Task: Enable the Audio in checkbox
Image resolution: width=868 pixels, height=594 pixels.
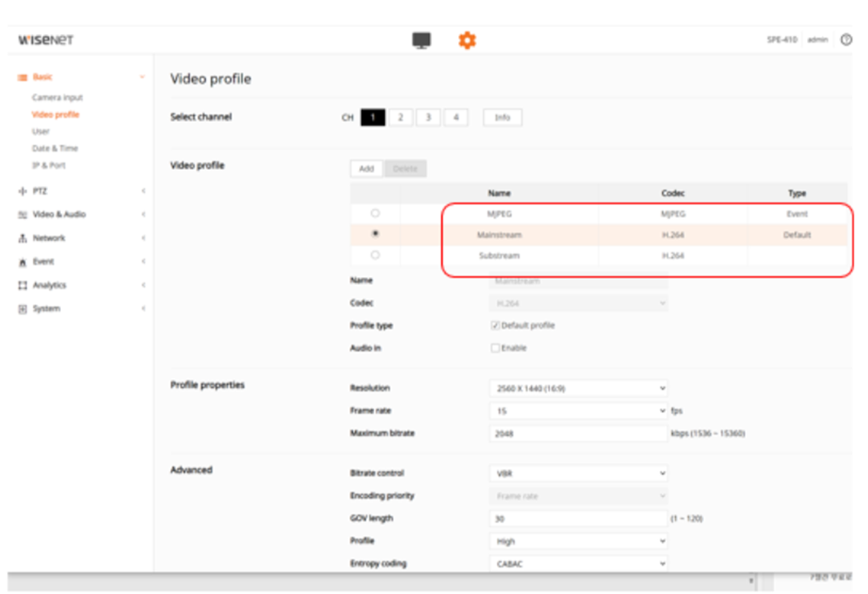Action: point(495,348)
